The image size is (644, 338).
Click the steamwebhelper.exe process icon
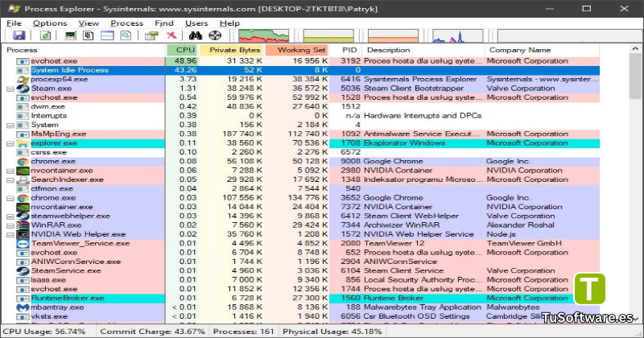pyautogui.click(x=23, y=216)
